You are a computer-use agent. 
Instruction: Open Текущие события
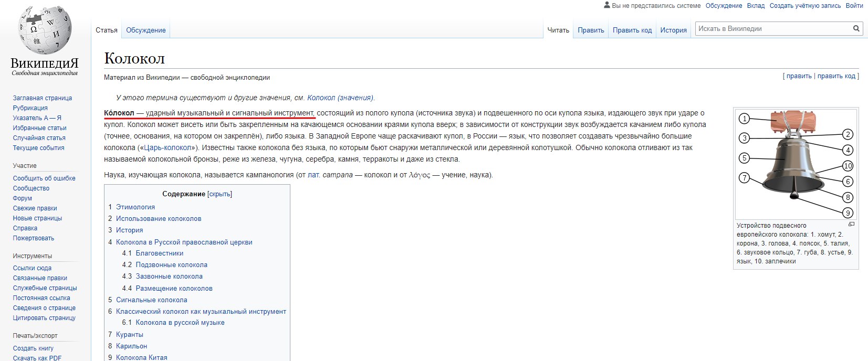pos(38,148)
